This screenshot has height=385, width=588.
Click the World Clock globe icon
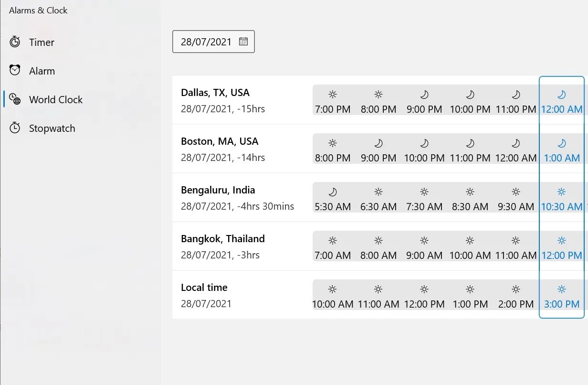point(16,99)
